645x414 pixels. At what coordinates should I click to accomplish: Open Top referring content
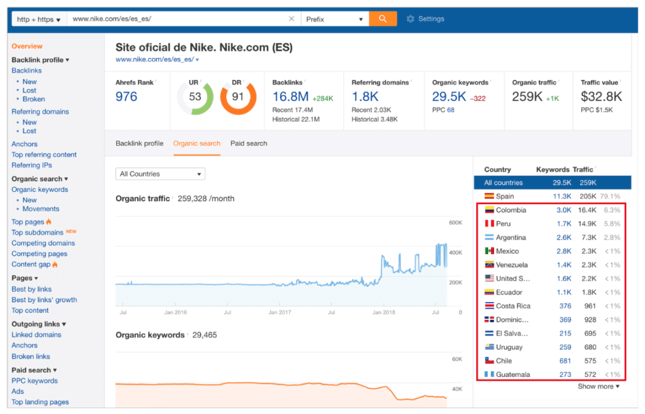(x=44, y=155)
